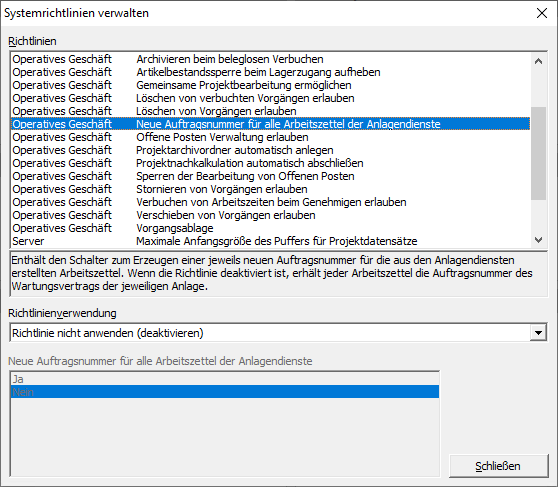Click the policy list scroll up arrow
This screenshot has height=487, width=558.
point(538,61)
